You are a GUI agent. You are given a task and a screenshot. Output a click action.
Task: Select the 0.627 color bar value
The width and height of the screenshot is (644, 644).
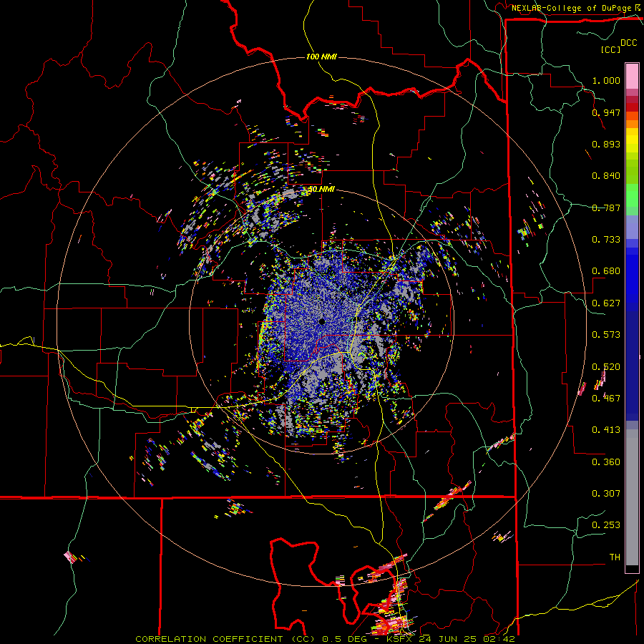point(606,303)
